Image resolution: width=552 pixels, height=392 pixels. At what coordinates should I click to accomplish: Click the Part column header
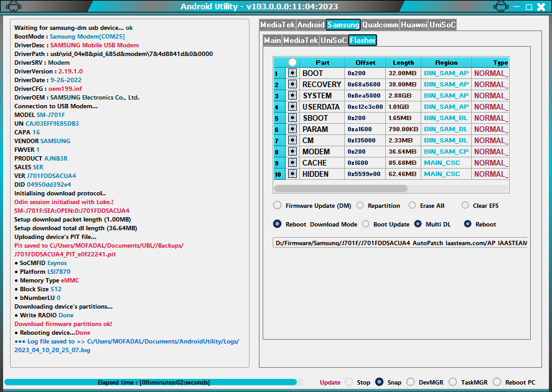click(x=322, y=62)
